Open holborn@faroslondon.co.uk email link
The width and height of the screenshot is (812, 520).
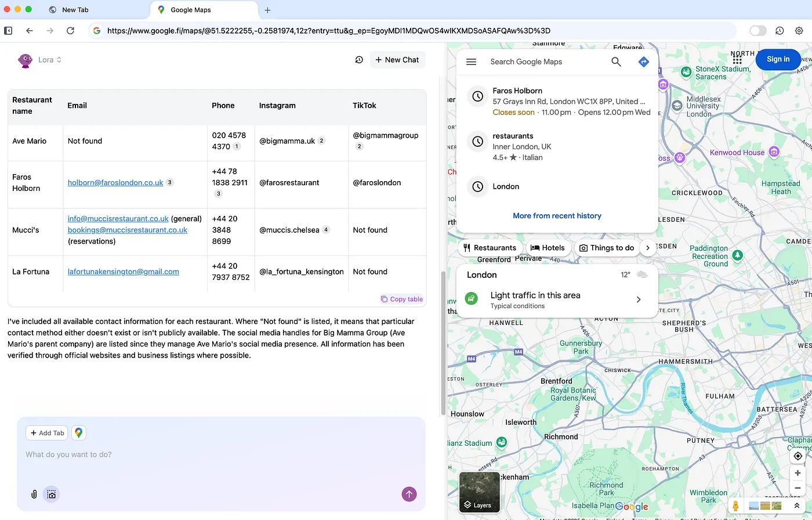coord(115,182)
